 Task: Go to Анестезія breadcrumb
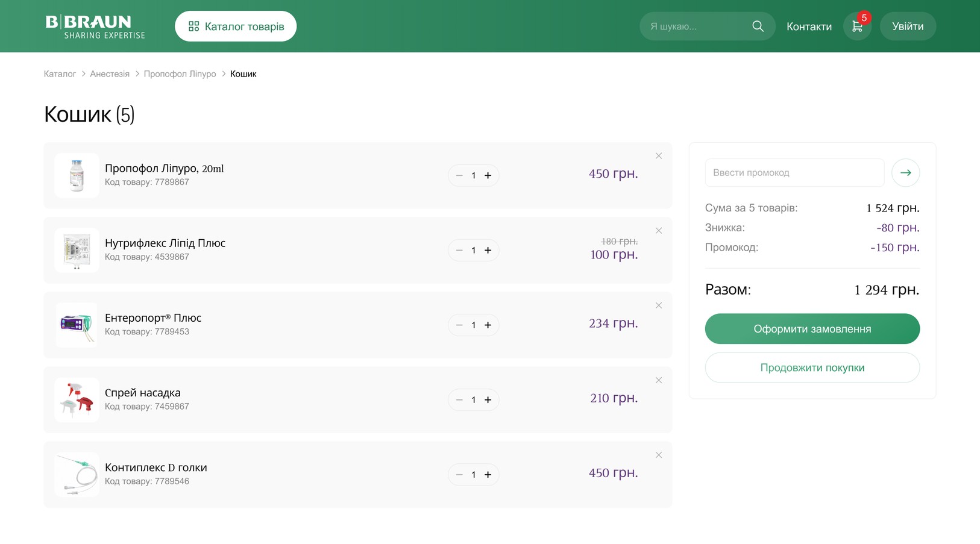(110, 73)
